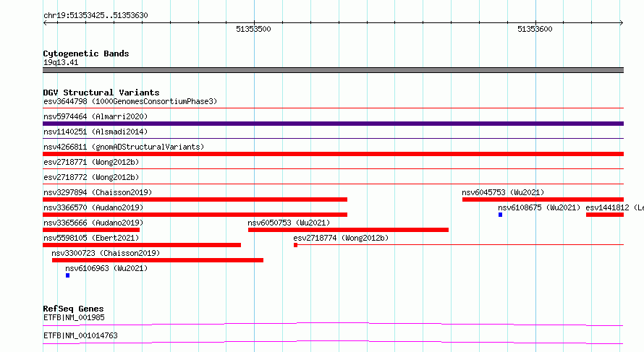This screenshot has height=352, width=644.
Task: Open the ETFB|NM_001985 gene label
Action: [x=74, y=317]
